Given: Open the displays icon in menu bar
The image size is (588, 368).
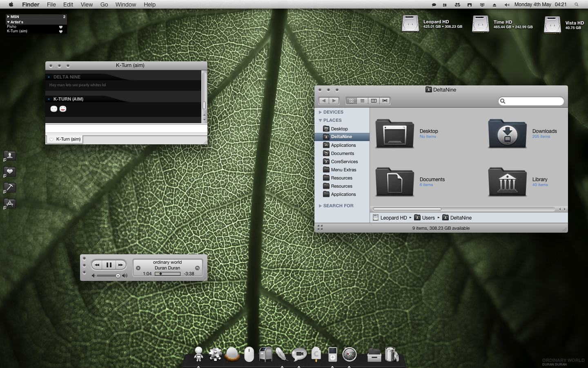Looking at the screenshot, I should (x=482, y=4).
